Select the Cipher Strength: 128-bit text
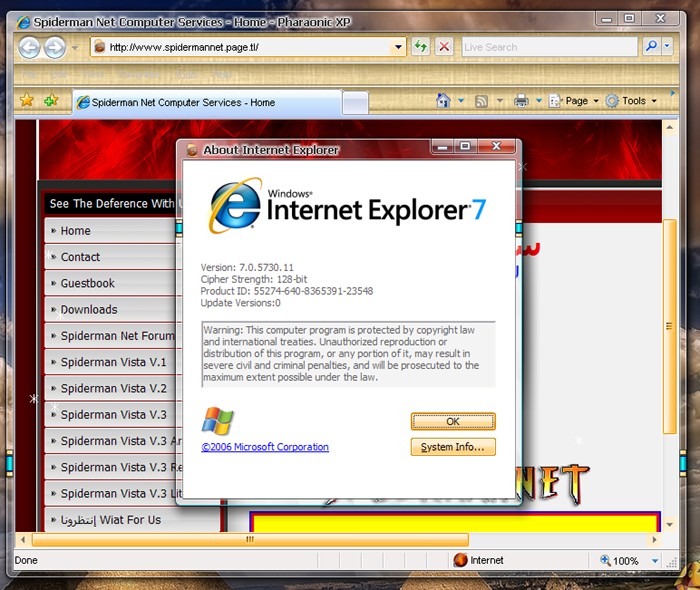 [254, 279]
